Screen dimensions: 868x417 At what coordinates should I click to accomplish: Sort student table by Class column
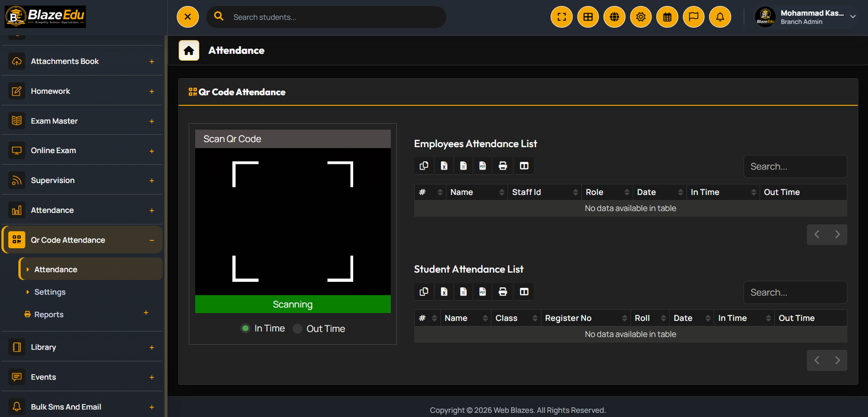[515, 318]
